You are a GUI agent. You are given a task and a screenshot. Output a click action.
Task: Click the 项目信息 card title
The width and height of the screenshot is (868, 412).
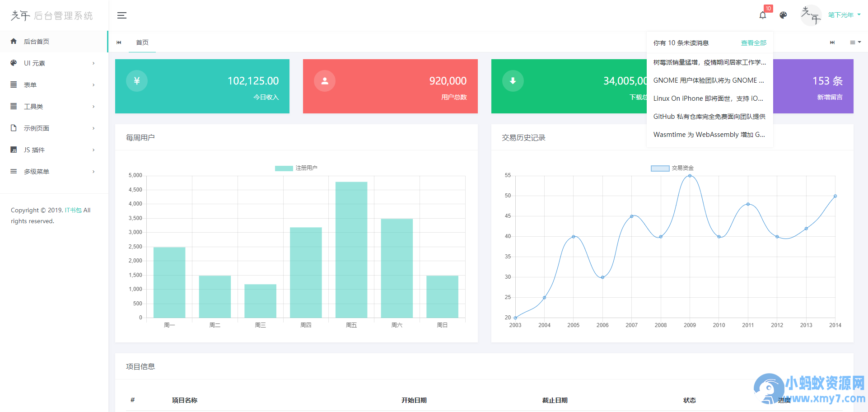pyautogui.click(x=140, y=366)
